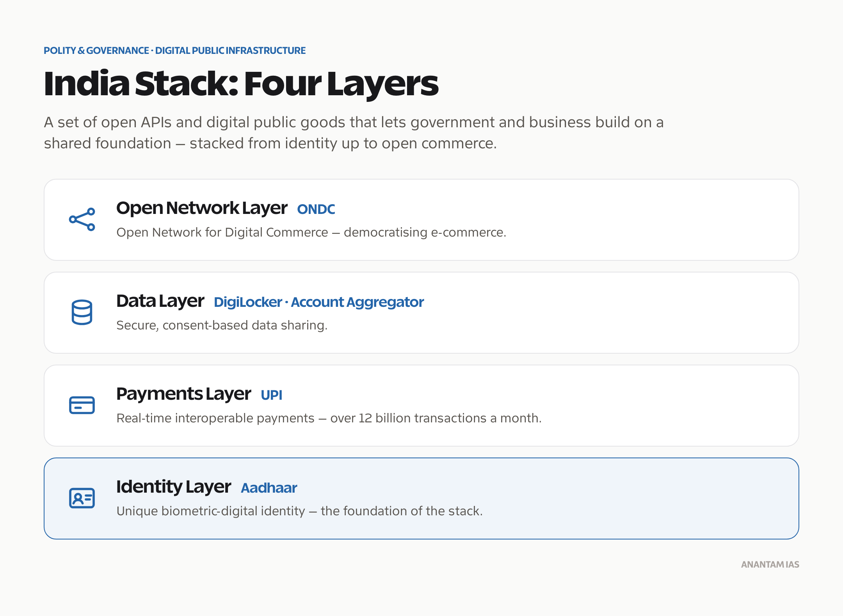Click the Identity Layer heading
Screen dimensions: 843x616
pyautogui.click(x=174, y=487)
